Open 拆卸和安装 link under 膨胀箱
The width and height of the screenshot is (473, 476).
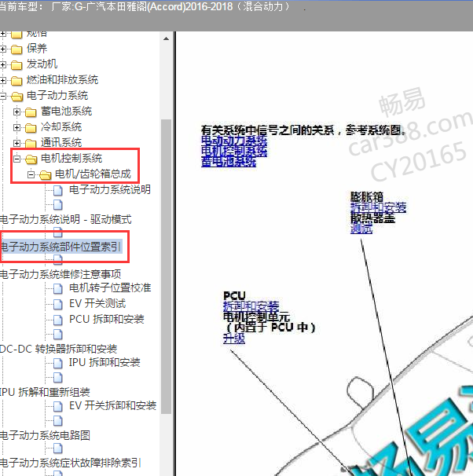pos(378,207)
